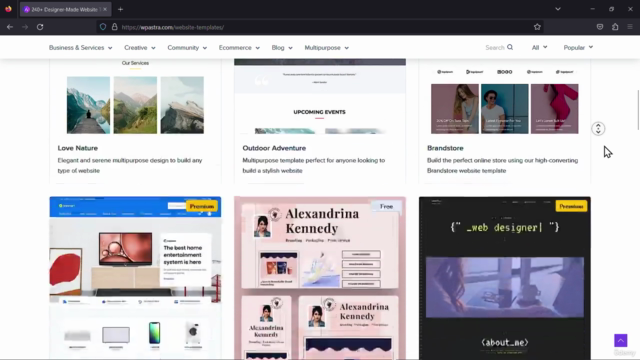Image resolution: width=640 pixels, height=360 pixels.
Task: Click the forward navigation arrow
Action: [x=25, y=27]
